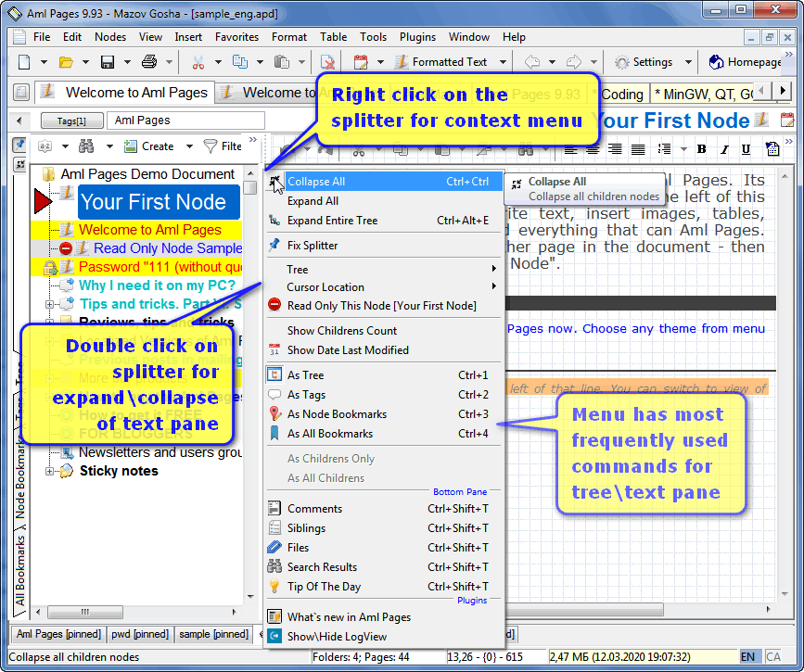Click the Forward arrow icon in the main toolbar
This screenshot has height=672, width=804.
pyautogui.click(x=574, y=62)
